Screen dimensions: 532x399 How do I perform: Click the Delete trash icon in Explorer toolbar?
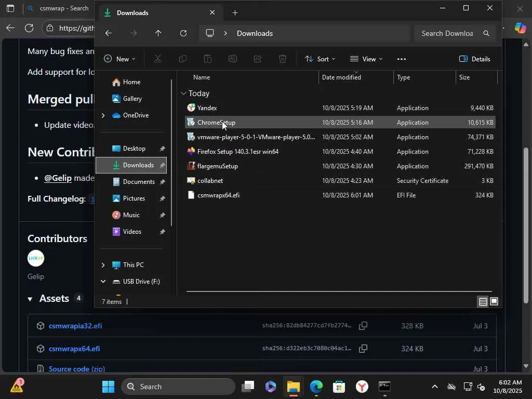tap(282, 59)
